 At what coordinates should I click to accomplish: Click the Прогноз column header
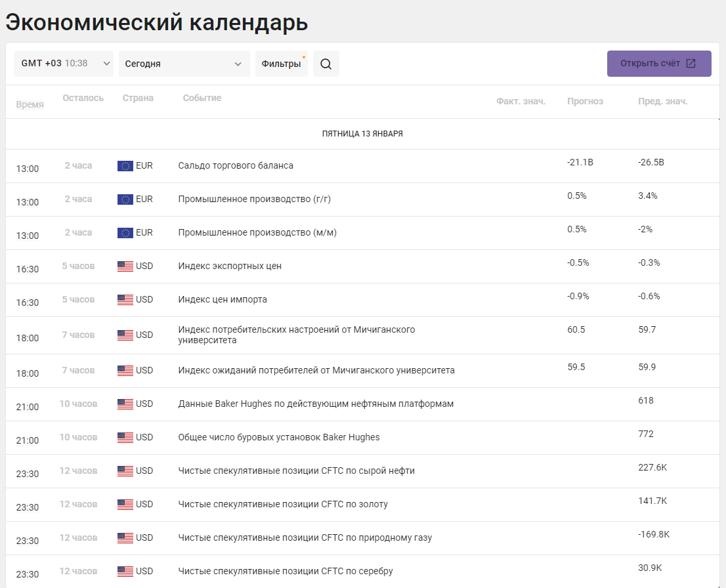coord(586,102)
